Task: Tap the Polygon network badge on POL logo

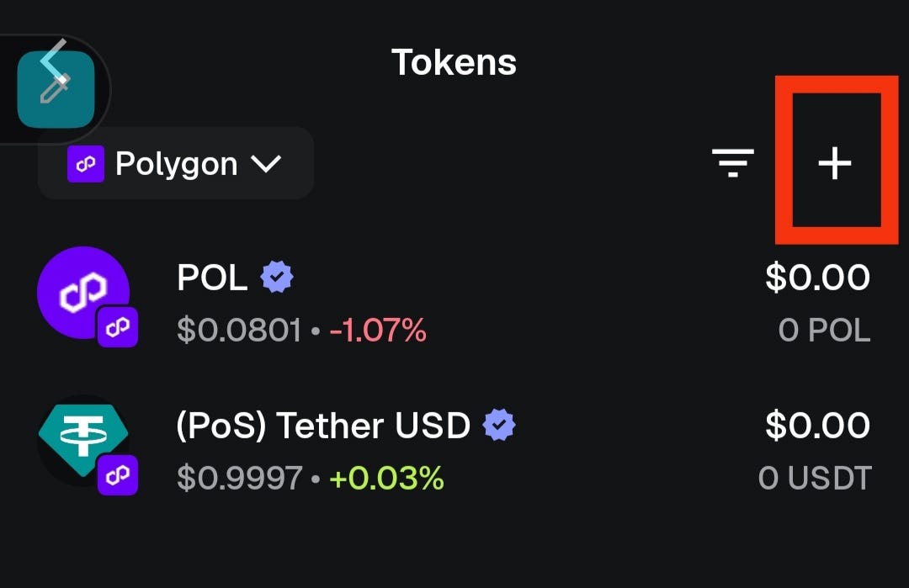Action: pyautogui.click(x=118, y=327)
